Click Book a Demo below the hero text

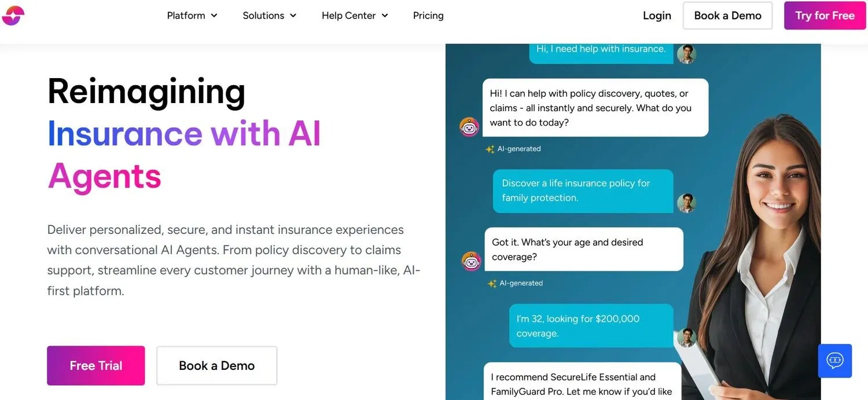(x=216, y=366)
